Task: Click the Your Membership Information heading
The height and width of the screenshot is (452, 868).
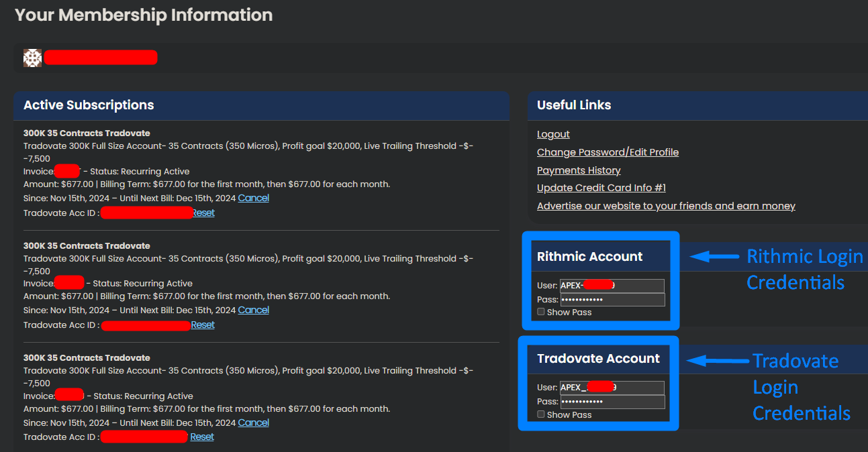Action: pos(144,15)
